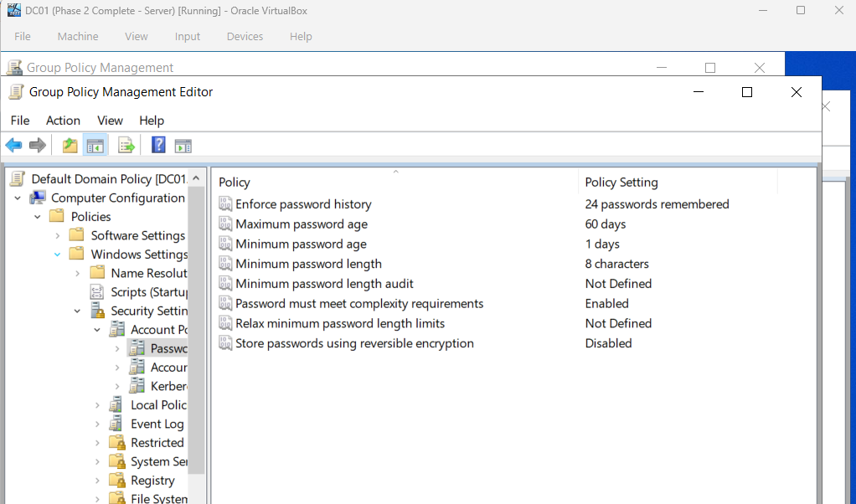Collapse the Windows Settings tree node
The image size is (856, 504).
(57, 255)
